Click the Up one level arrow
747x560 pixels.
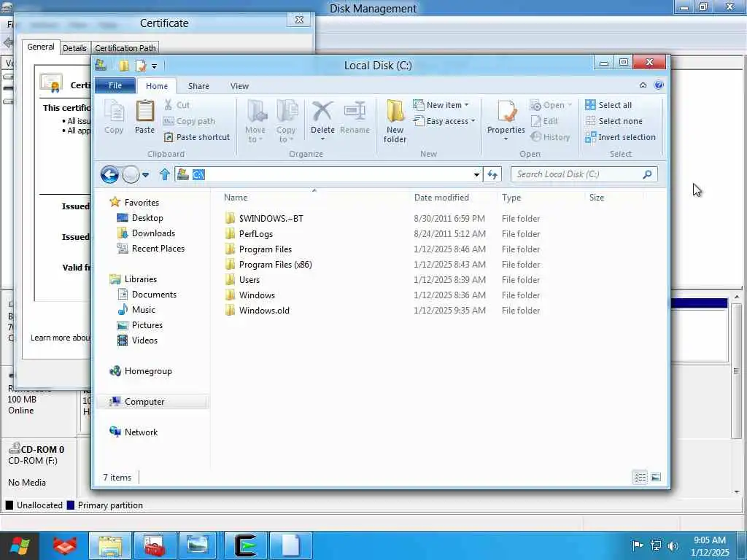tap(165, 174)
